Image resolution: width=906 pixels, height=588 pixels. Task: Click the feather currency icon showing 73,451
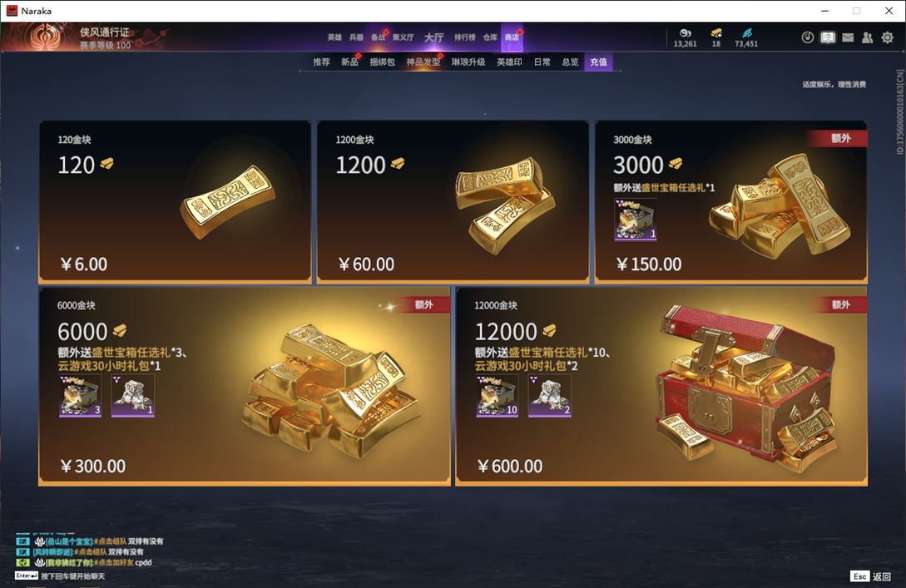[x=746, y=32]
